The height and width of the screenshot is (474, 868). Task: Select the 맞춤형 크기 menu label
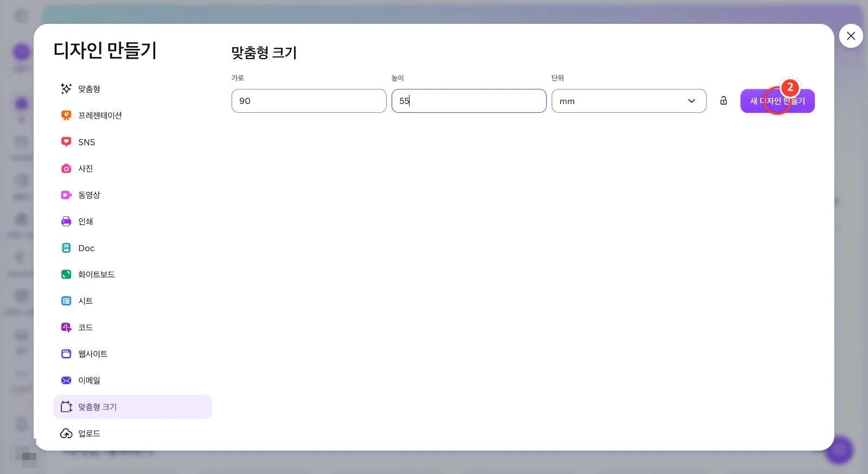[98, 407]
